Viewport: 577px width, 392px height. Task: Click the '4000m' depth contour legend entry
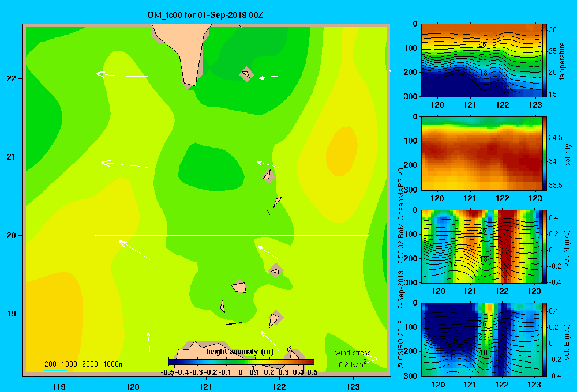(113, 364)
